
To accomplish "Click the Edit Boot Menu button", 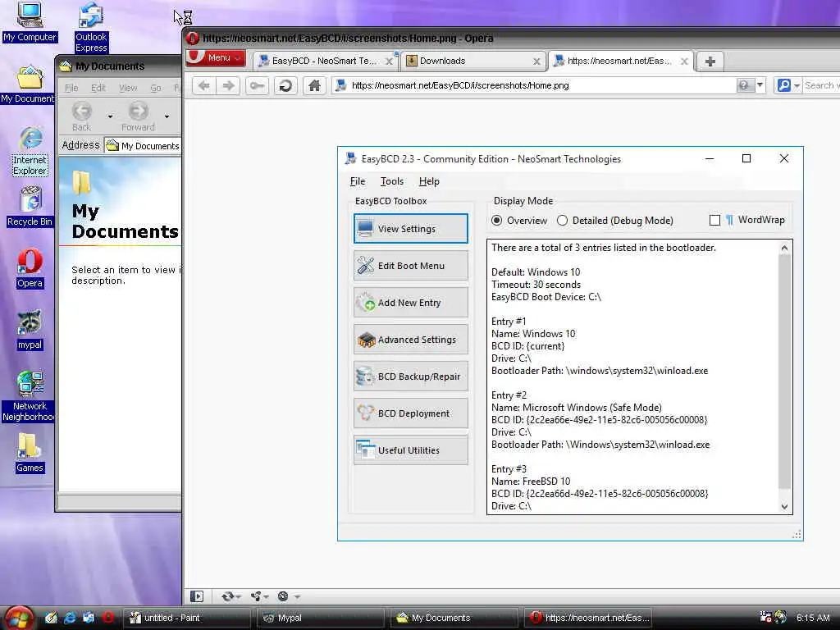I will [x=411, y=266].
